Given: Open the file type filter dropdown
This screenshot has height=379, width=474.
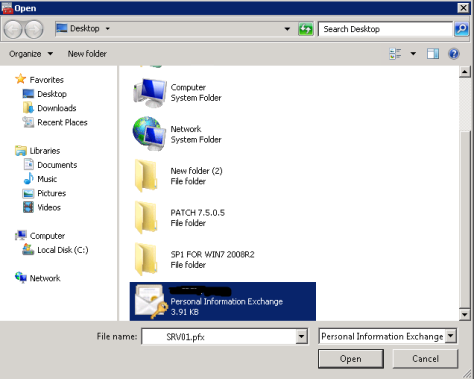Looking at the screenshot, I should point(451,336).
